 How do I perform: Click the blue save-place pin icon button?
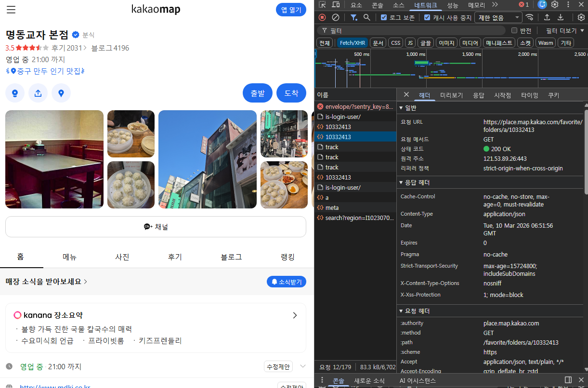(15, 93)
